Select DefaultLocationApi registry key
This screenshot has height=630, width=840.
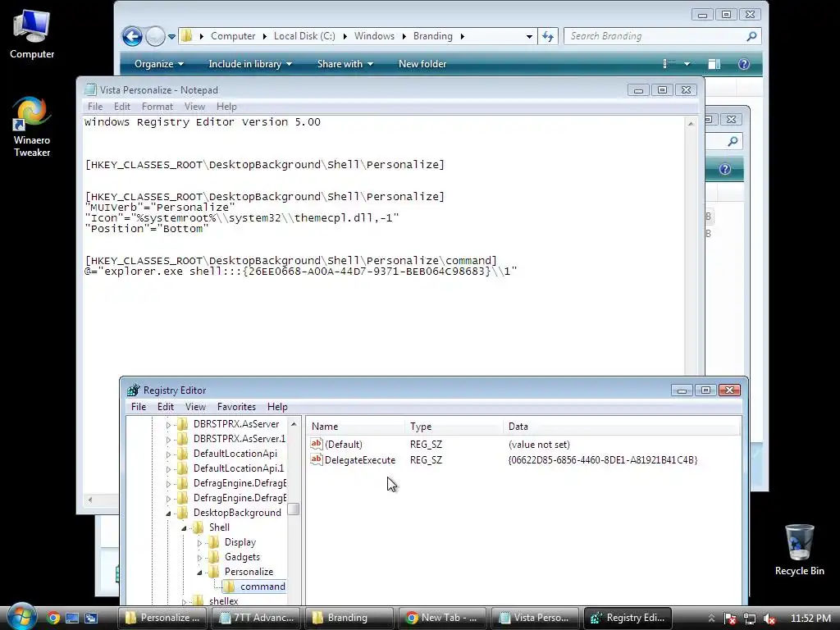coord(235,454)
